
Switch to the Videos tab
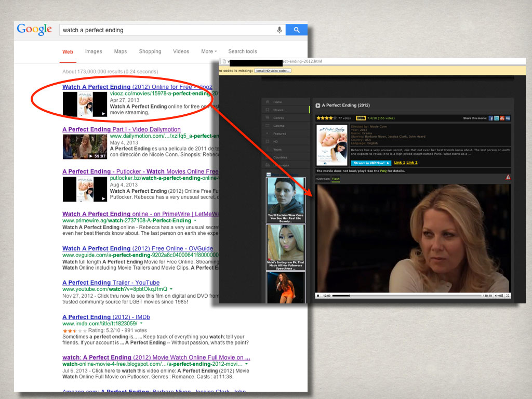click(x=181, y=51)
